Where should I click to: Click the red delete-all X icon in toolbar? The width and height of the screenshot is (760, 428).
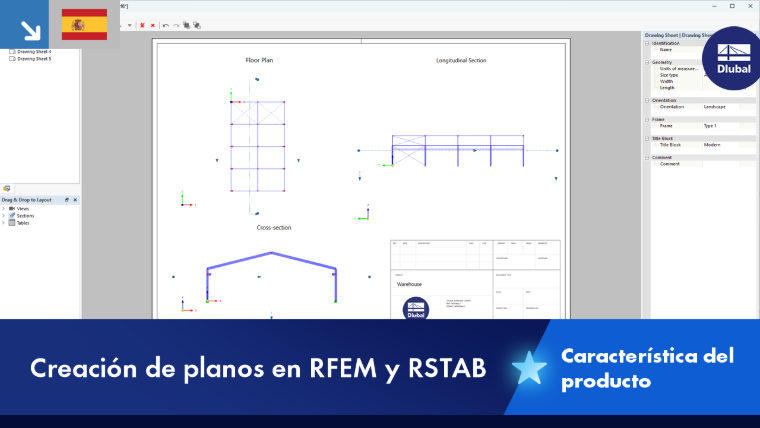(142, 25)
